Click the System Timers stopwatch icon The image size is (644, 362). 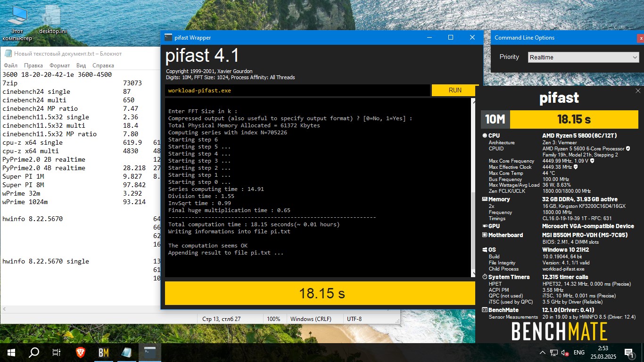click(x=485, y=277)
